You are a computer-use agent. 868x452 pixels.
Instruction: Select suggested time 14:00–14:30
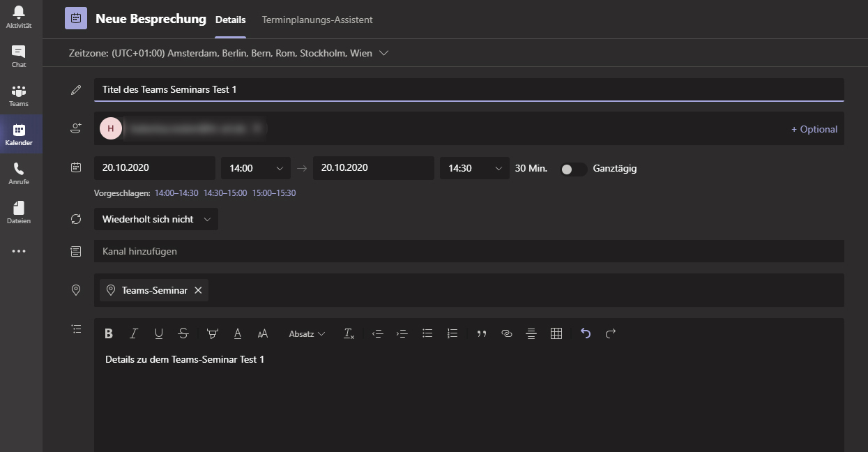(x=176, y=193)
